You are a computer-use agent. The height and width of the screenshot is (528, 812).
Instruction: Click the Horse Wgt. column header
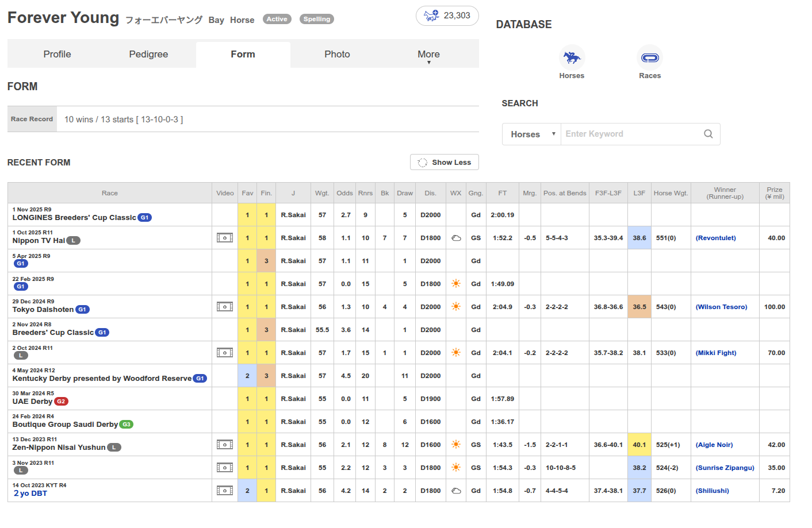click(671, 193)
